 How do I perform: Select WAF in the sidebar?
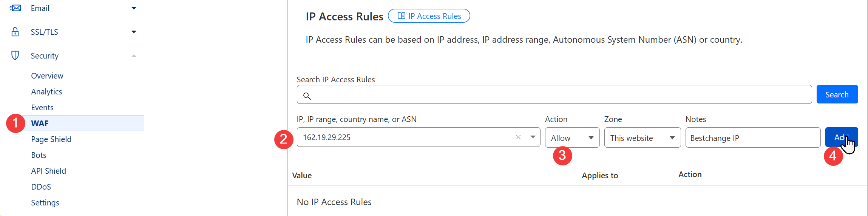(40, 123)
